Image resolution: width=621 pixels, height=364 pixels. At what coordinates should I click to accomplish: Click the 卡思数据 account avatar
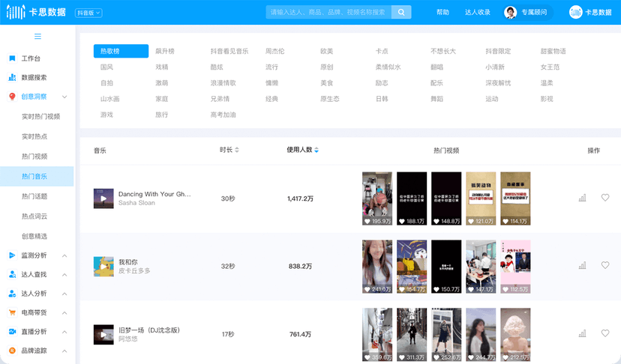click(575, 12)
